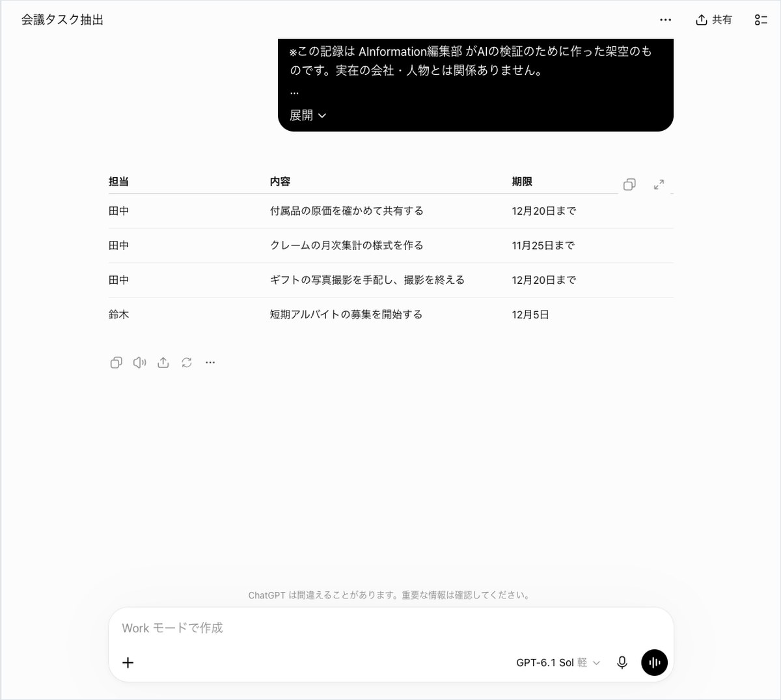The image size is (781, 700).
Task: Click 12月20日まで in the ギフト row
Action: coord(544,280)
